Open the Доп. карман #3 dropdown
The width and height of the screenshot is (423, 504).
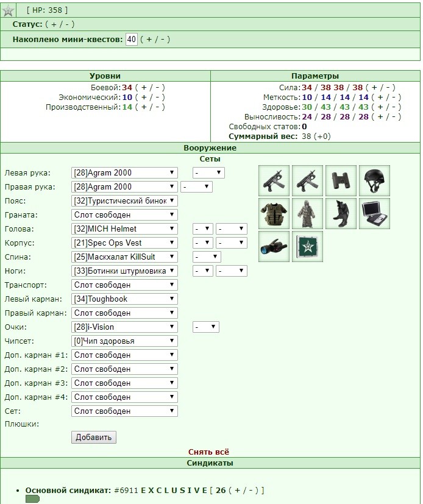click(124, 383)
